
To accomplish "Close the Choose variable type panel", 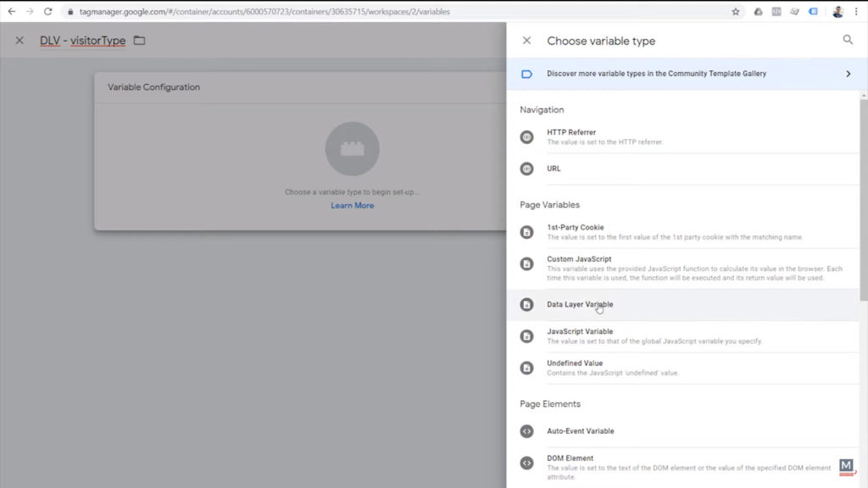I will point(526,41).
